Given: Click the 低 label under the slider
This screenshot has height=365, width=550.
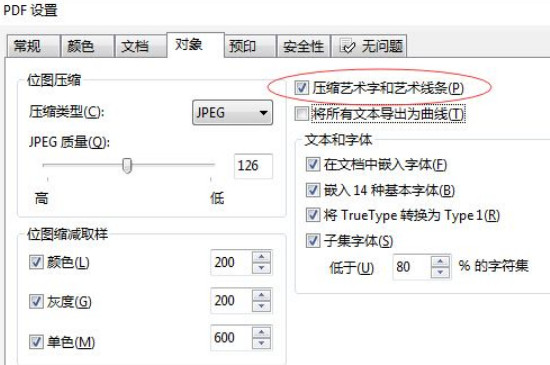Looking at the screenshot, I should pos(217,198).
